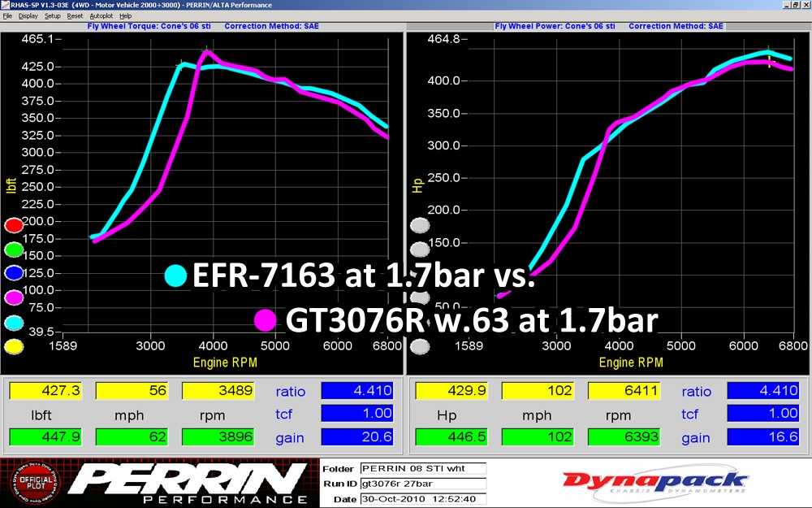Select the red run color circle

click(14, 225)
